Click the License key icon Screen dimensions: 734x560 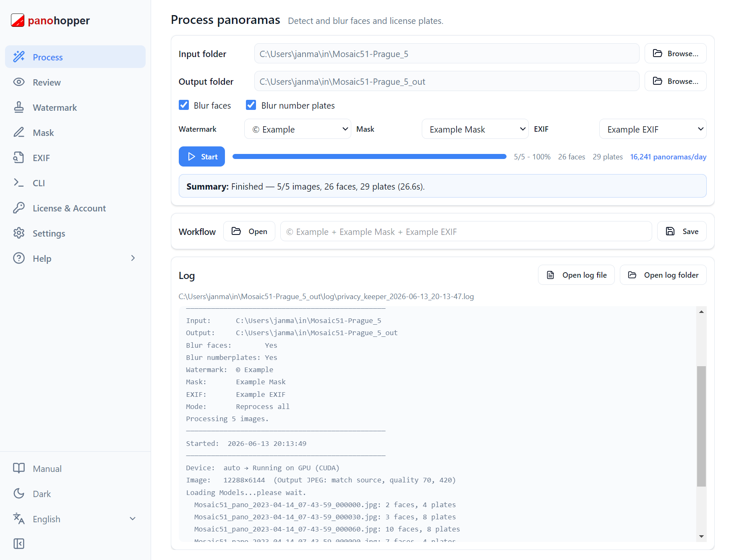19,208
